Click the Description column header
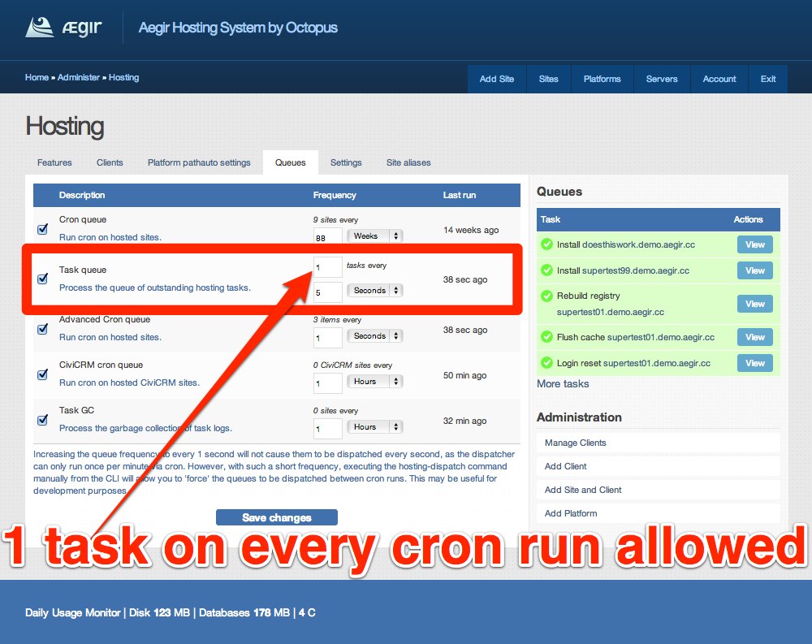Viewport: 812px width, 644px height. (x=82, y=195)
